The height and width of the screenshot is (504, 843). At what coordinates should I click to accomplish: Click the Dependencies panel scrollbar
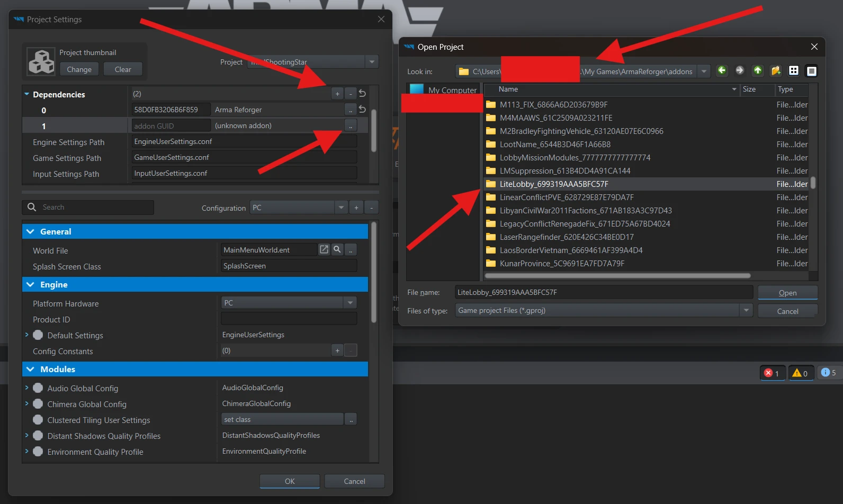pos(373,130)
